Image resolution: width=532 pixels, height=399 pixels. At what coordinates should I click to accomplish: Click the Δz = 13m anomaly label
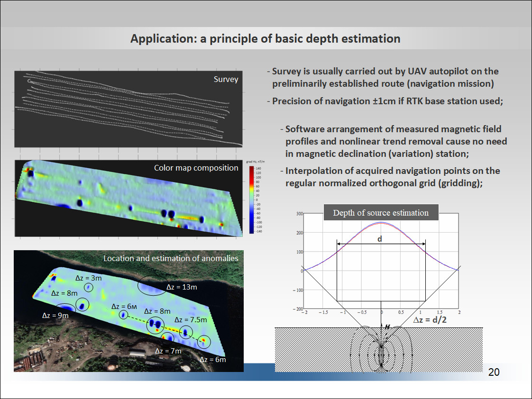(x=182, y=287)
